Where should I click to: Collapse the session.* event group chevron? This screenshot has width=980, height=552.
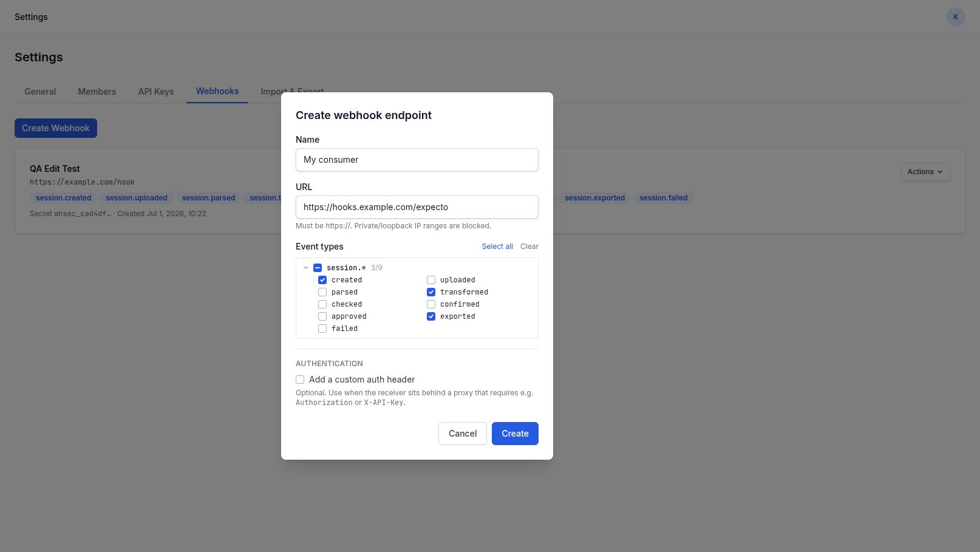306,268
